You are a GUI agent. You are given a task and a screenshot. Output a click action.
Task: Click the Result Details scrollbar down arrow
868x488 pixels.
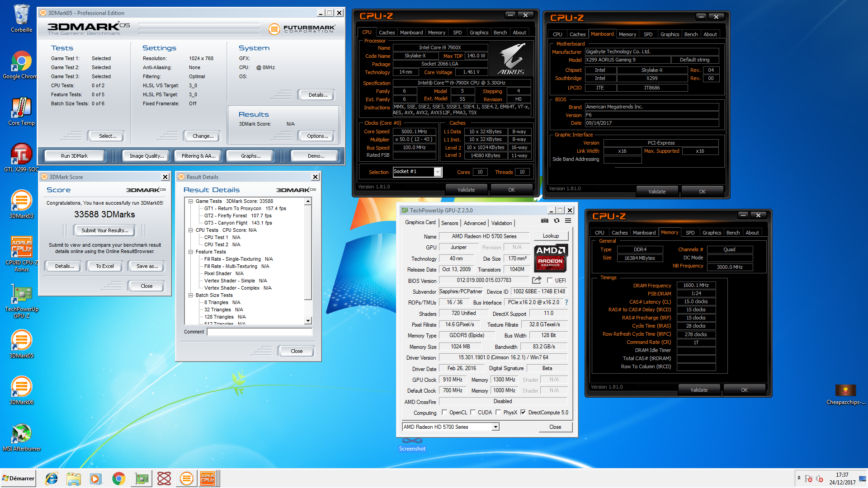pos(308,320)
